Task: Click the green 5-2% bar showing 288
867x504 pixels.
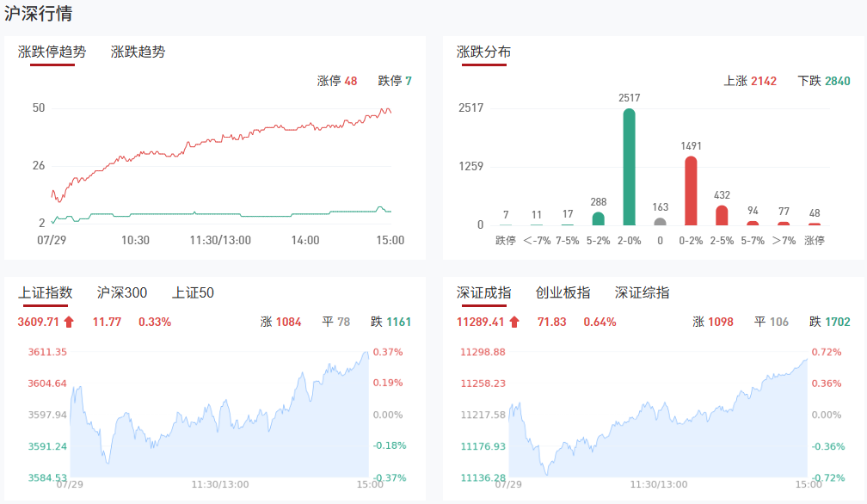Action: pyautogui.click(x=599, y=218)
